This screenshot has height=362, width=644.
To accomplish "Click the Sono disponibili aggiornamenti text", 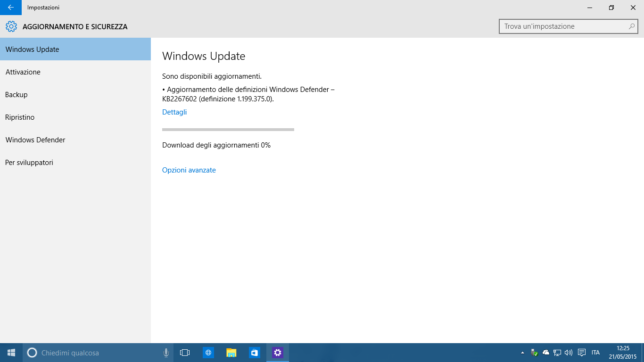I will point(212,76).
